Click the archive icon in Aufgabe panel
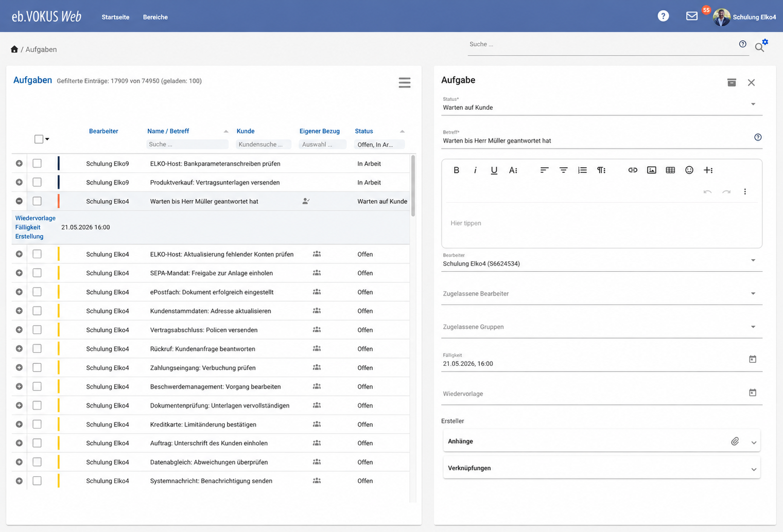Screen dimensions: 783x532 pos(732,82)
